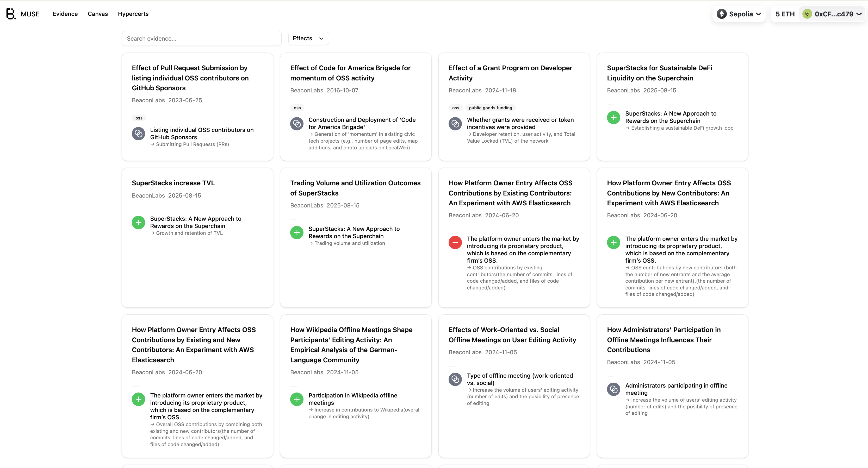Navigate to Hypercerts
Image resolution: width=868 pixels, height=468 pixels.
pos(133,14)
